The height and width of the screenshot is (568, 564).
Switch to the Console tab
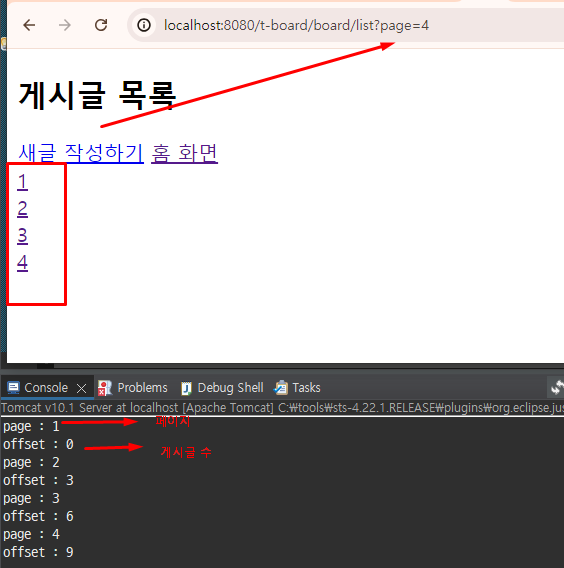point(46,388)
